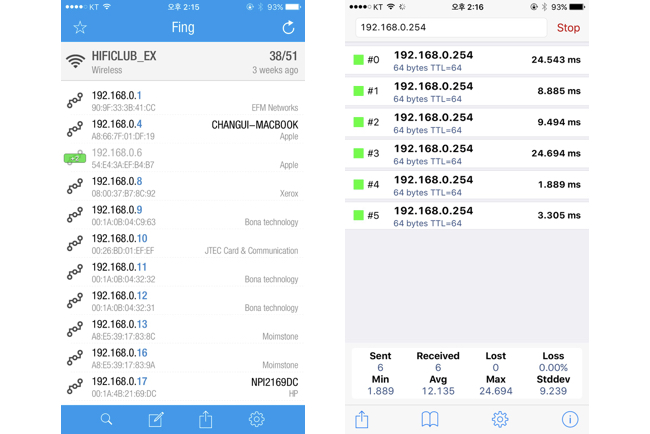Viewport: 650px width, 434px height.
Task: Tap the EFM Networks vendor label
Action: tap(275, 108)
